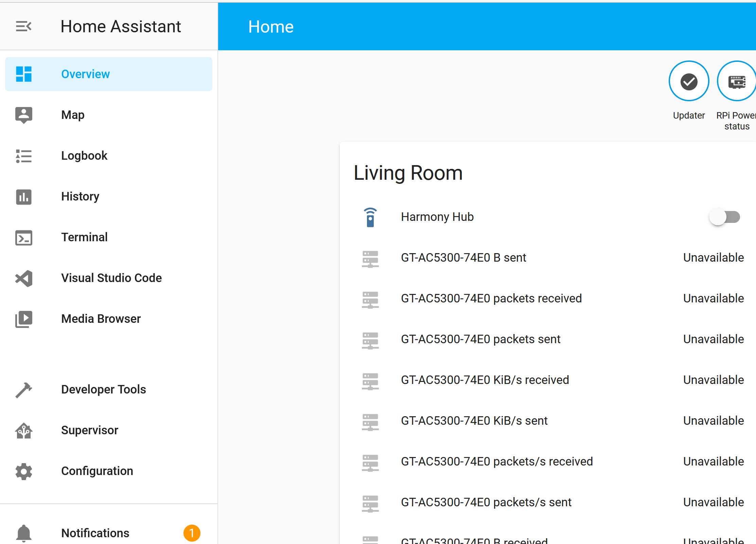The height and width of the screenshot is (544, 756).
Task: Click the Updater badge label
Action: pos(689,116)
